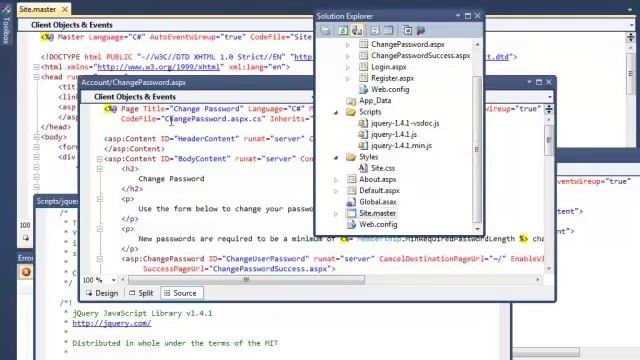Click the Global.asax file icon
This screenshot has height=360, width=640.
(351, 202)
